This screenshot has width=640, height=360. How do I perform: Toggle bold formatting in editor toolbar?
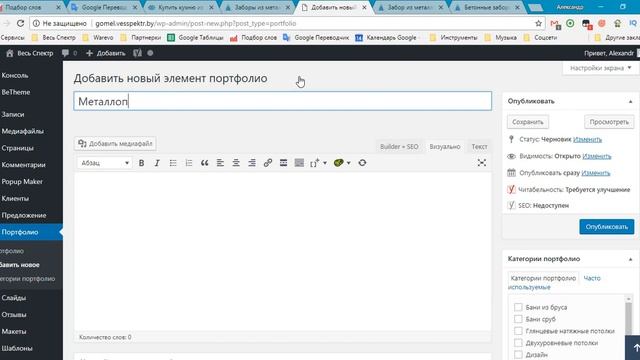point(141,163)
